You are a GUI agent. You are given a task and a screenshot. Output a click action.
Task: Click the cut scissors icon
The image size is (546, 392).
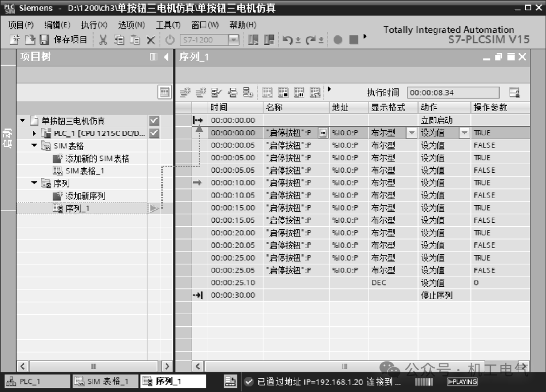(103, 40)
